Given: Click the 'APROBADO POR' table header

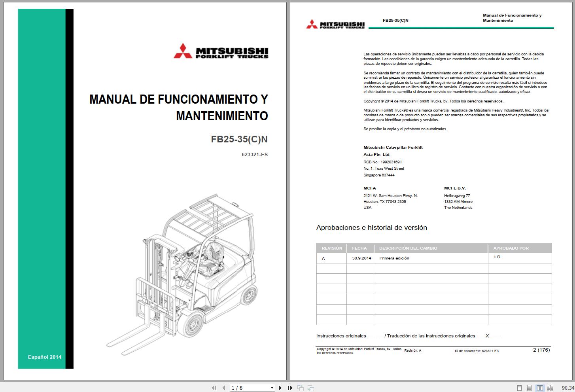Looking at the screenshot, I should (511, 248).
